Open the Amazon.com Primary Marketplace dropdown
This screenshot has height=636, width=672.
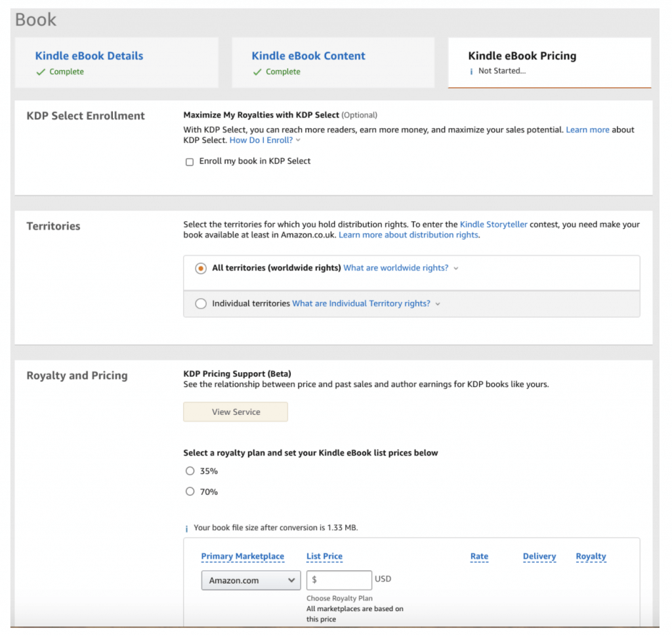click(x=251, y=581)
